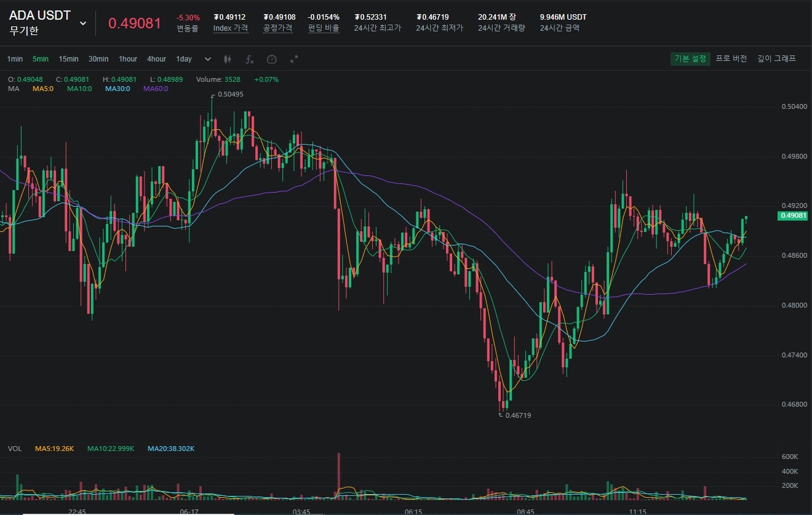Click the 24h low value 0.46719 in header
The height and width of the screenshot is (515, 812).
(x=432, y=17)
